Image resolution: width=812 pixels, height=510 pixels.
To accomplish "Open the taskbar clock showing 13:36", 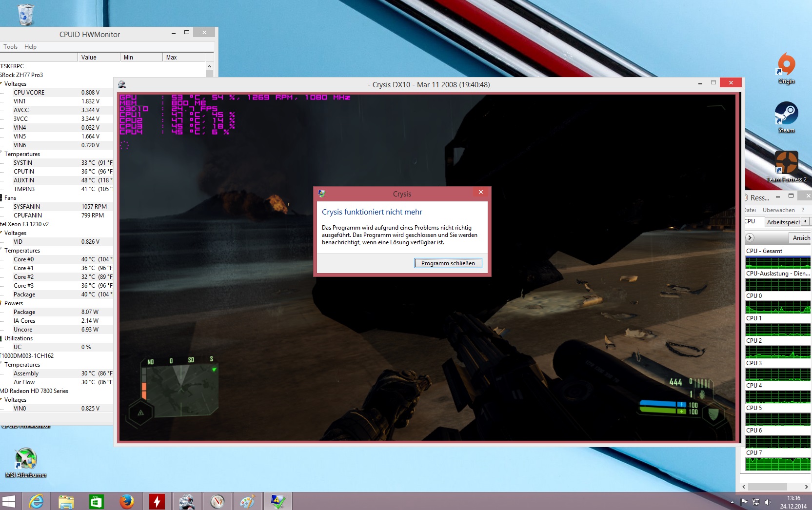I will pyautogui.click(x=793, y=502).
